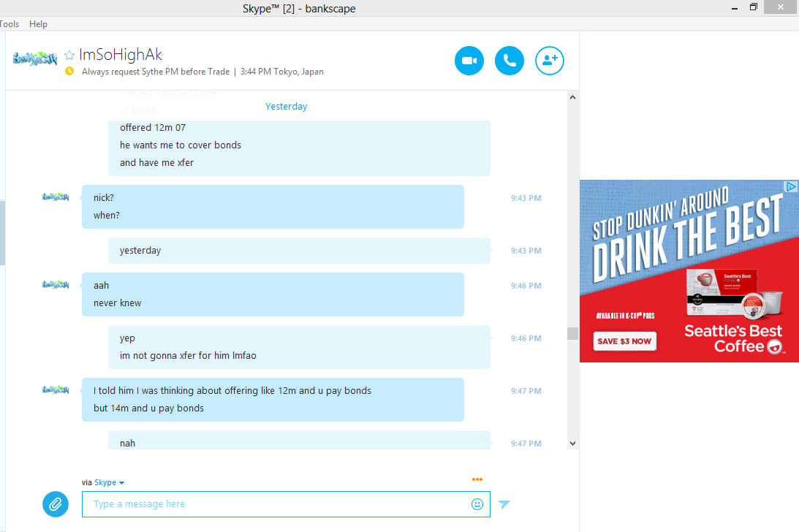Focus the Type a message here field
The height and width of the screenshot is (532, 799).
[x=286, y=504]
